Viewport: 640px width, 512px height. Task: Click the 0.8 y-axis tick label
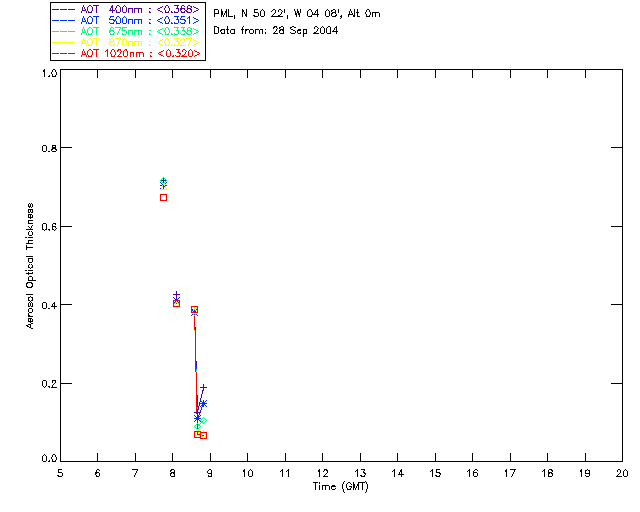pyautogui.click(x=49, y=148)
